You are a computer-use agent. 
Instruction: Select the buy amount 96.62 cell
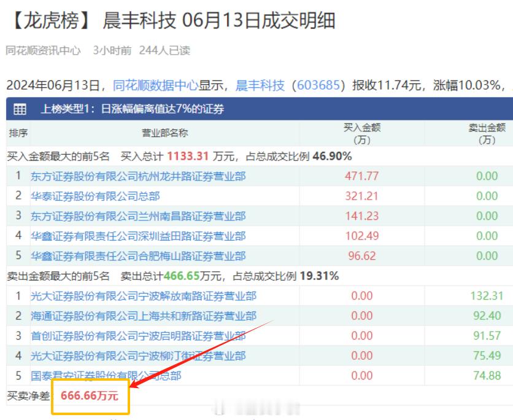click(x=362, y=256)
